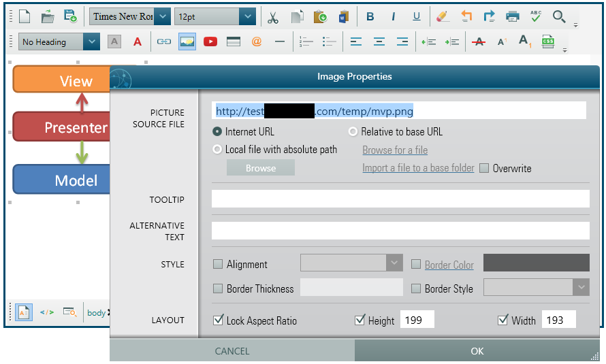Toggle Bold formatting
Image resolution: width=606 pixels, height=364 pixels.
coord(370,16)
